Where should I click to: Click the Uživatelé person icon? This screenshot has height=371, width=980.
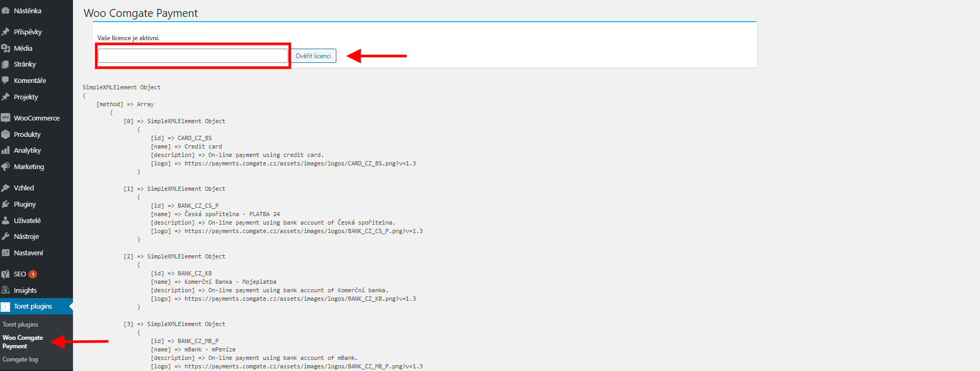coord(5,220)
